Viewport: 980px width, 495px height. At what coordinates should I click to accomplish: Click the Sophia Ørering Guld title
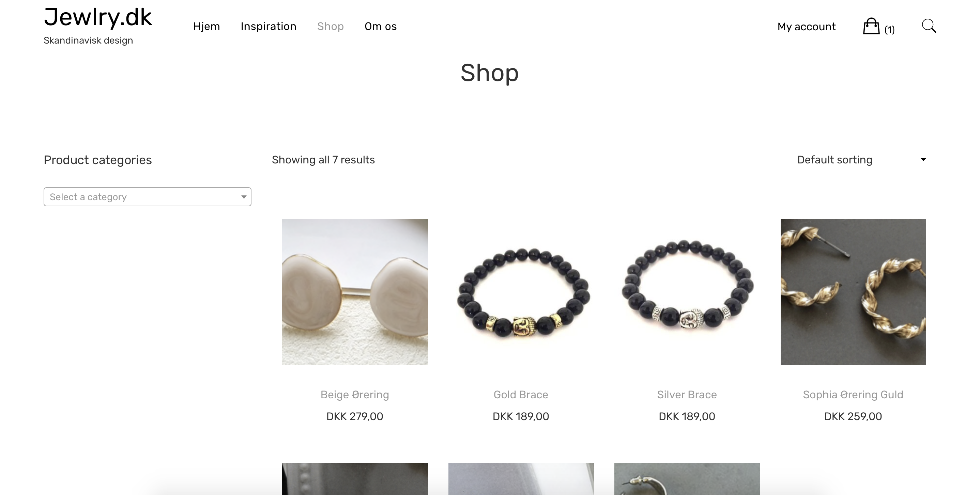coord(853,395)
